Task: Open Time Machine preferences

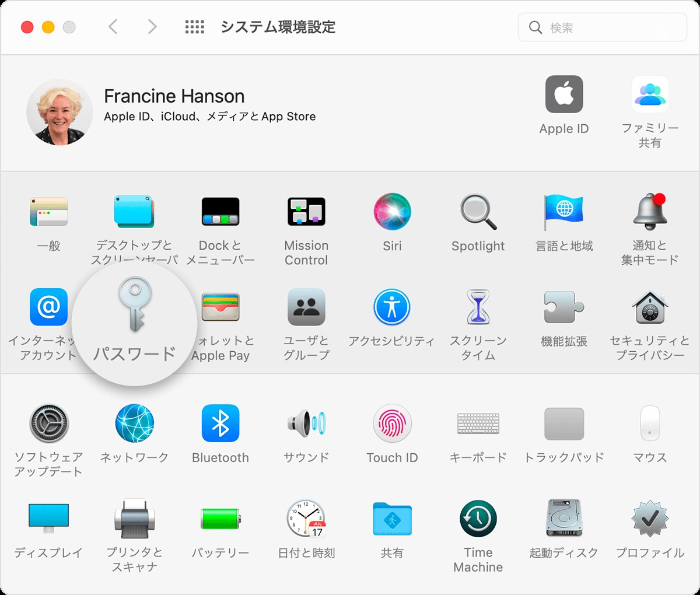Action: click(478, 519)
